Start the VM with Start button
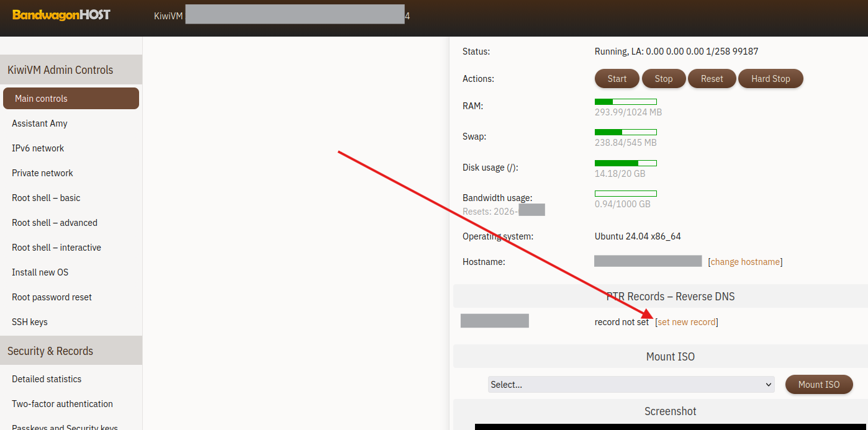This screenshot has height=430, width=868. pyautogui.click(x=617, y=79)
